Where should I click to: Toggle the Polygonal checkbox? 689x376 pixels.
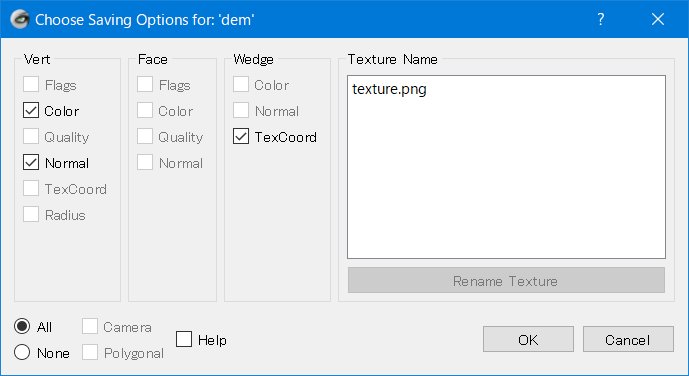click(x=90, y=352)
